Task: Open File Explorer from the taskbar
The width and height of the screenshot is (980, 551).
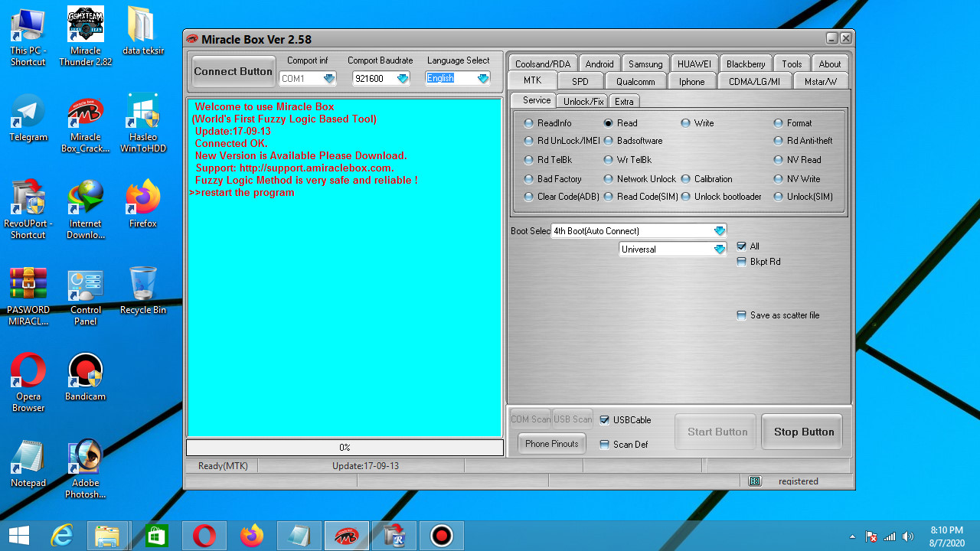Action: coord(109,536)
